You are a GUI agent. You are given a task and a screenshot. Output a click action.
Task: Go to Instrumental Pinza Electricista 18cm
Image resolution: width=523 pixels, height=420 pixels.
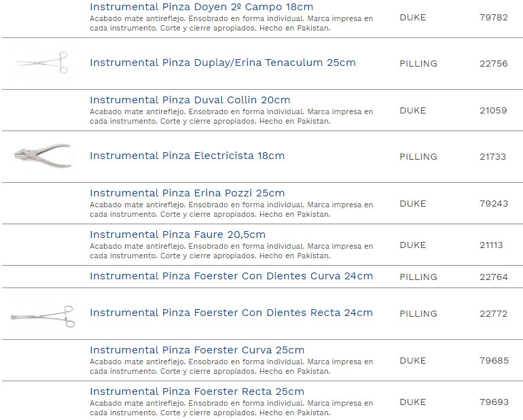[187, 156]
